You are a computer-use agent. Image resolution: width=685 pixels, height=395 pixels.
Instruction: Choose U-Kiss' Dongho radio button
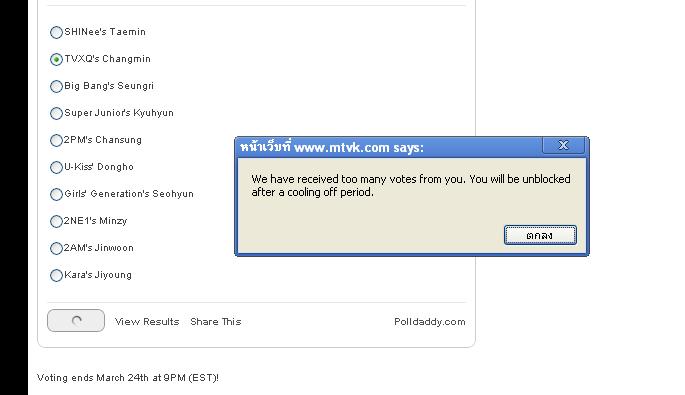coord(56,167)
